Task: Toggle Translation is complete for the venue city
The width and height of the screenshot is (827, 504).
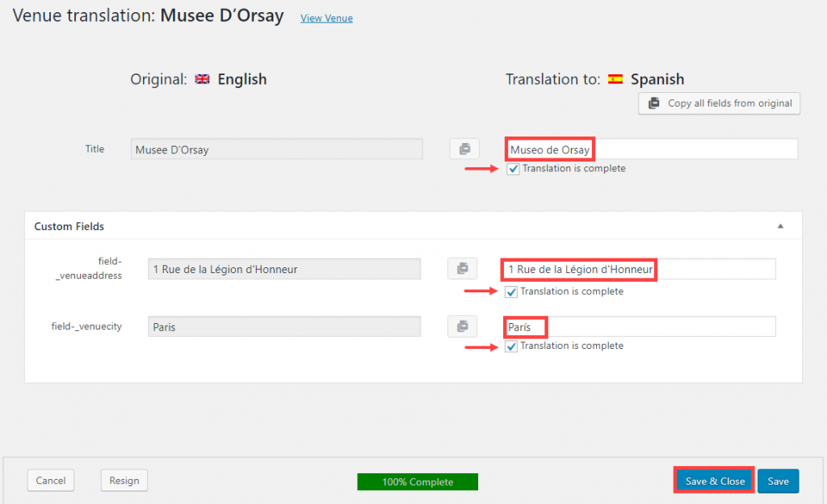Action: (510, 346)
